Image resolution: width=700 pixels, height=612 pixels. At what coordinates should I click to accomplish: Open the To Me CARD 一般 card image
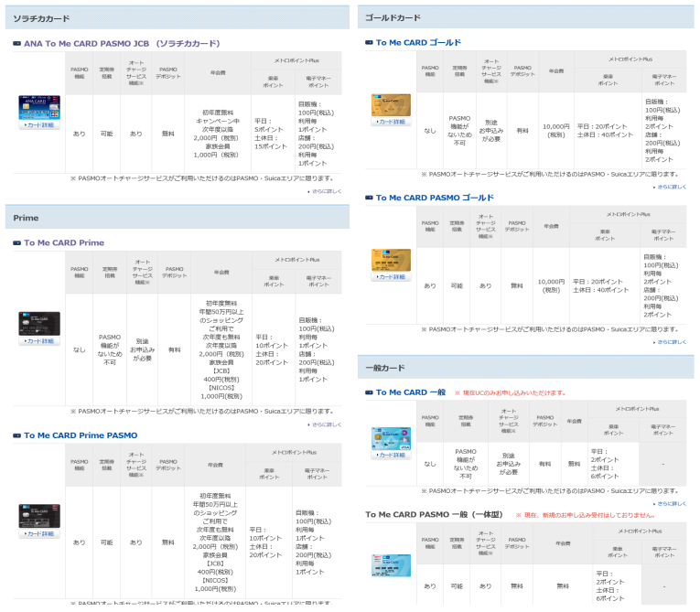click(x=391, y=438)
